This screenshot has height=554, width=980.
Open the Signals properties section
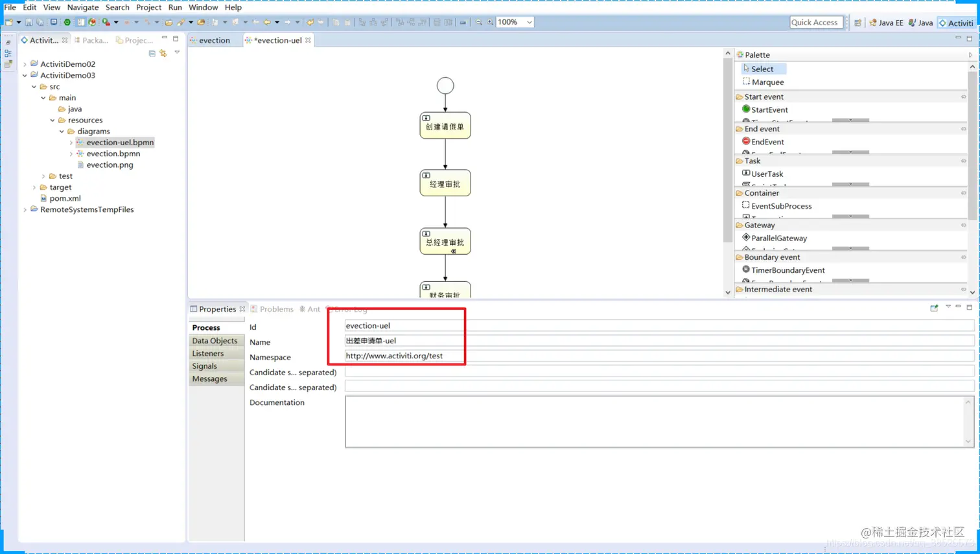[215, 366]
